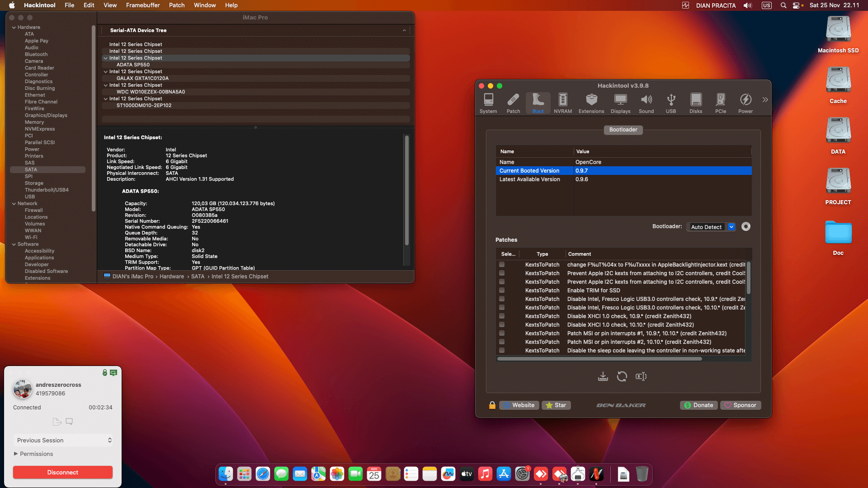Check Patch MSI or pin interrupts #1

pyautogui.click(x=502, y=333)
